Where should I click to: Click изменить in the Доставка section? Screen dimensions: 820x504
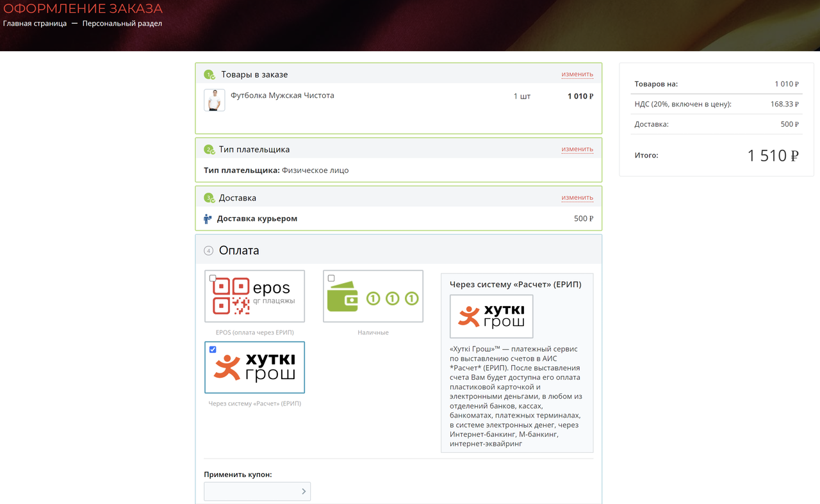[x=577, y=198]
